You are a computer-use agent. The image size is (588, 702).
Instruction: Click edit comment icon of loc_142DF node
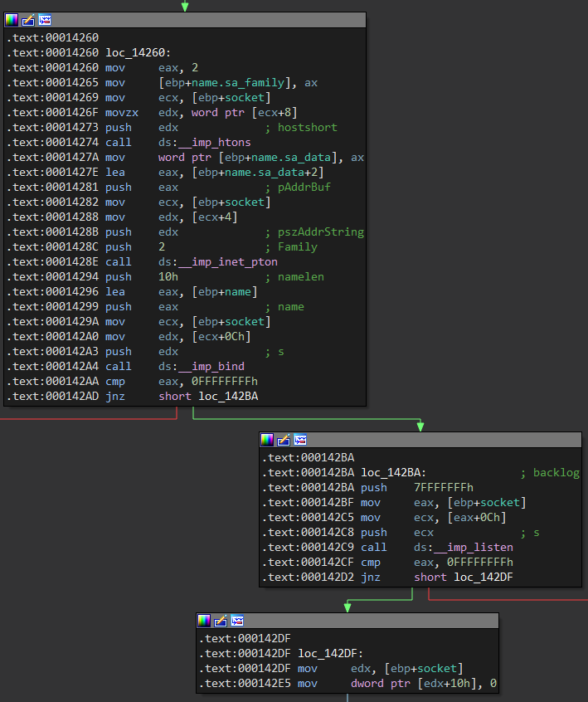221,621
